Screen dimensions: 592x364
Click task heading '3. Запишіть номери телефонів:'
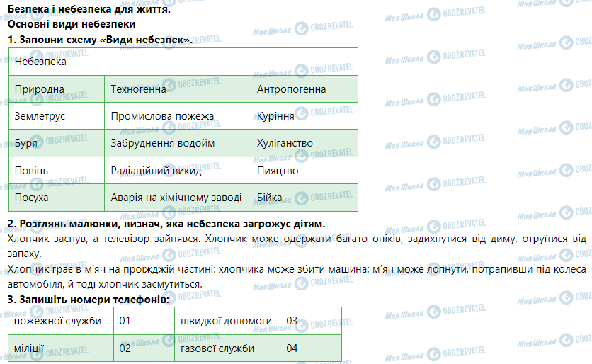(89, 300)
